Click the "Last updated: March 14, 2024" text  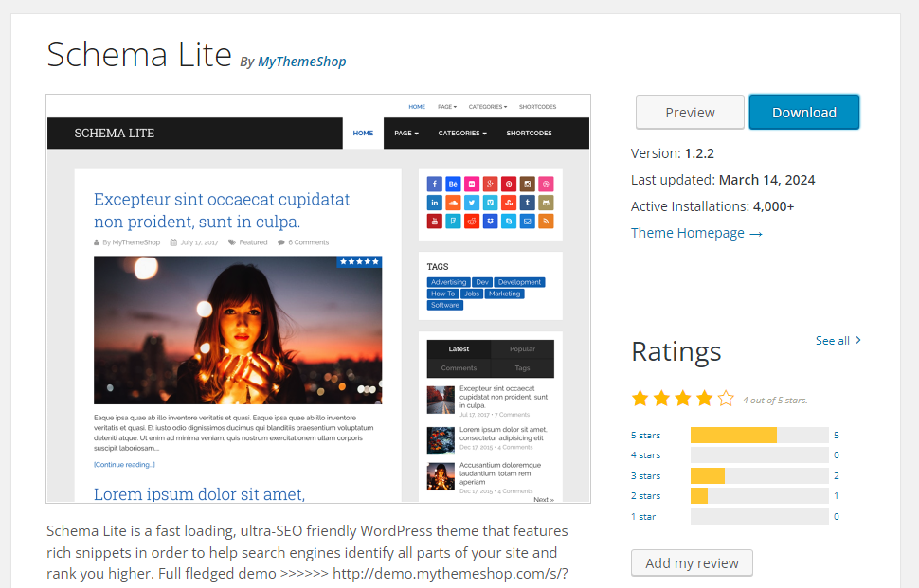click(x=723, y=180)
